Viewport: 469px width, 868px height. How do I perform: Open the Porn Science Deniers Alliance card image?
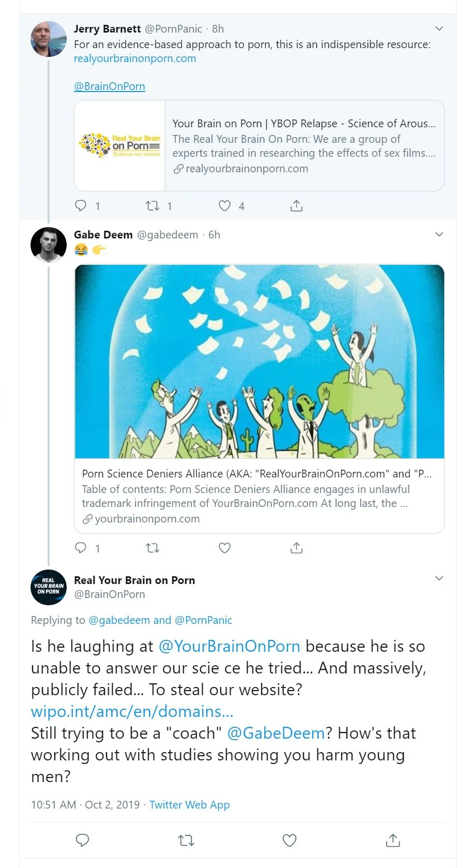(259, 361)
